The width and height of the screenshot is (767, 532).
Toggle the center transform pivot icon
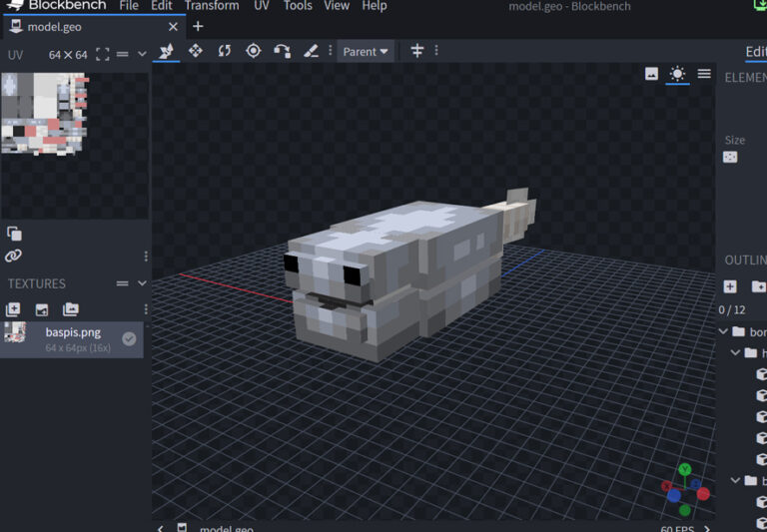[x=417, y=51]
